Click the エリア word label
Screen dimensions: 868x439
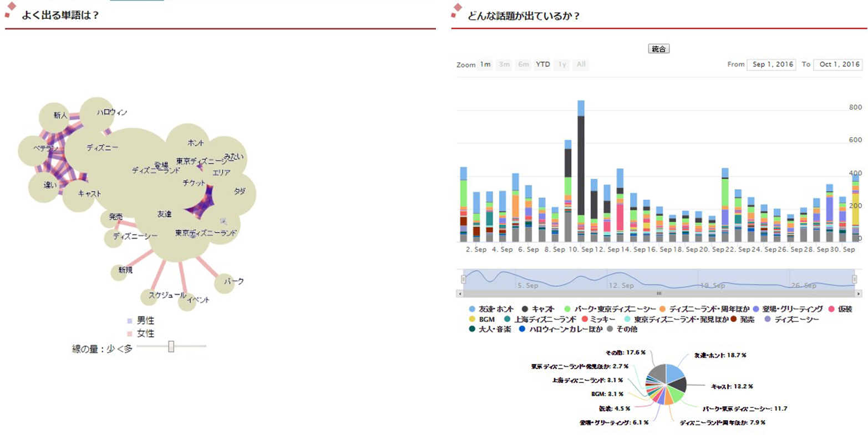coord(221,173)
